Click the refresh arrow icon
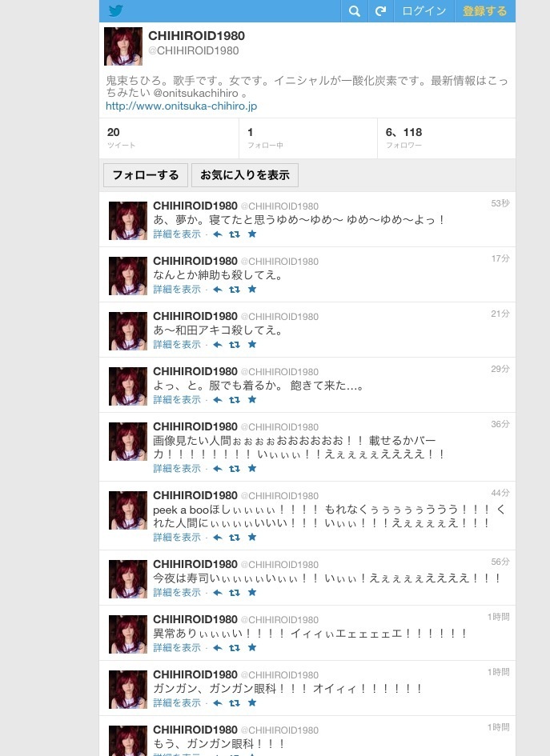 (x=381, y=11)
